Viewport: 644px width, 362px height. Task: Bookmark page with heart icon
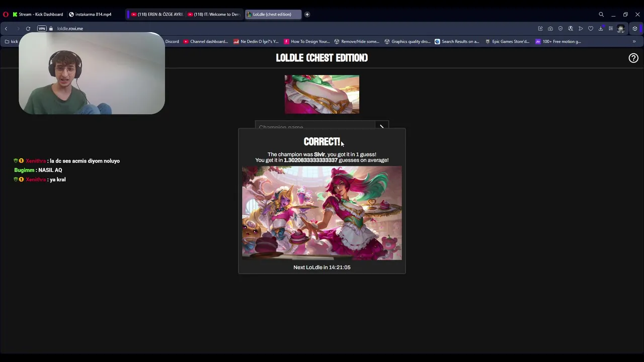point(591,29)
